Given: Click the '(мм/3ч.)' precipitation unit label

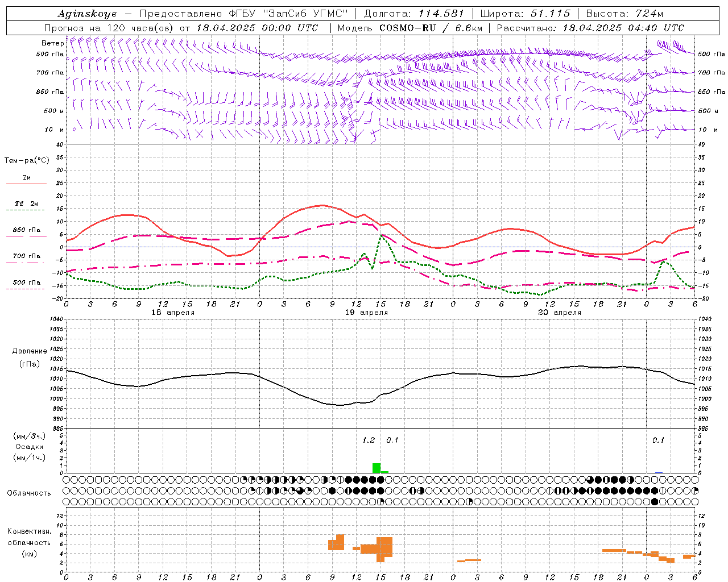Looking at the screenshot, I should pos(30,436).
